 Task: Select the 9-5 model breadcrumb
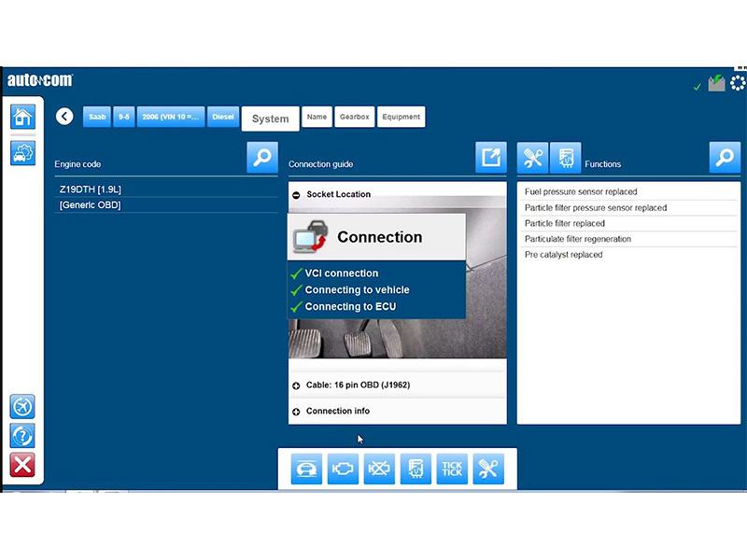pyautogui.click(x=124, y=117)
